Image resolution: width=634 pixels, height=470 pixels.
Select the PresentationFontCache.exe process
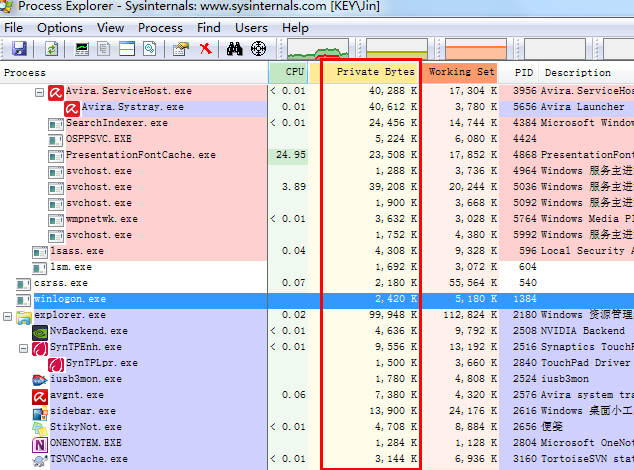[x=141, y=155]
